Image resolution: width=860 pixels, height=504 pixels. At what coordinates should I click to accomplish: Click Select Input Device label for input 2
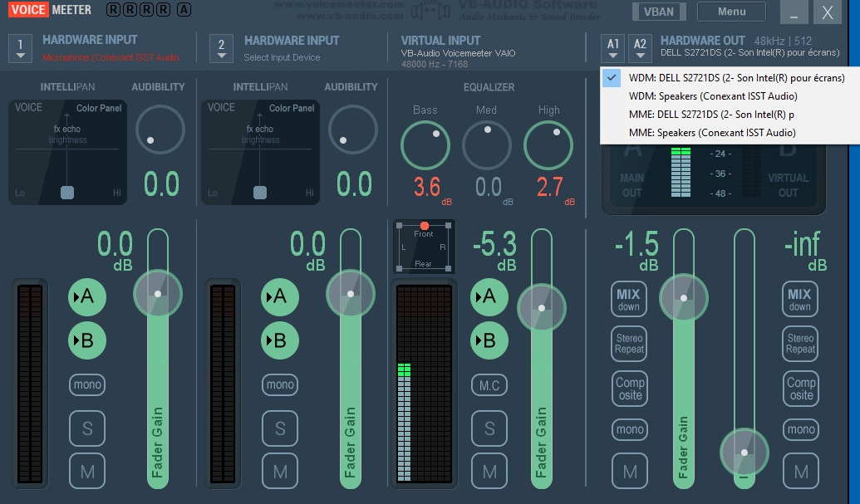[282, 57]
